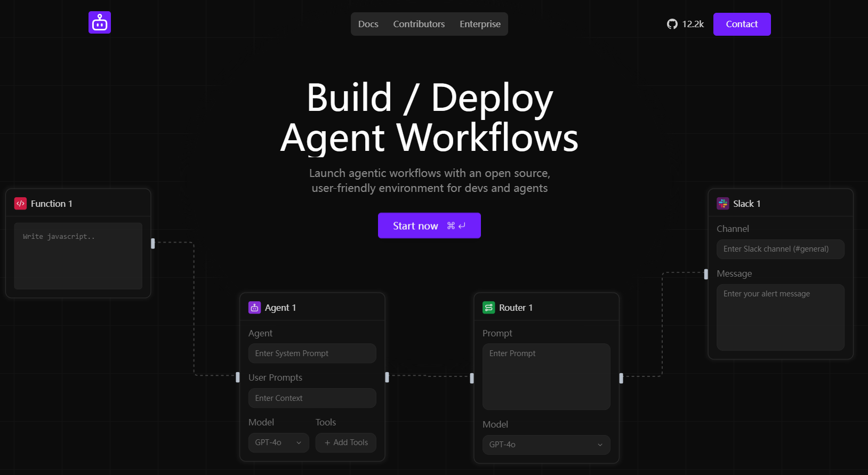Viewport: 868px width, 475px height.
Task: Open the Contributors navigation item
Action: tap(419, 24)
